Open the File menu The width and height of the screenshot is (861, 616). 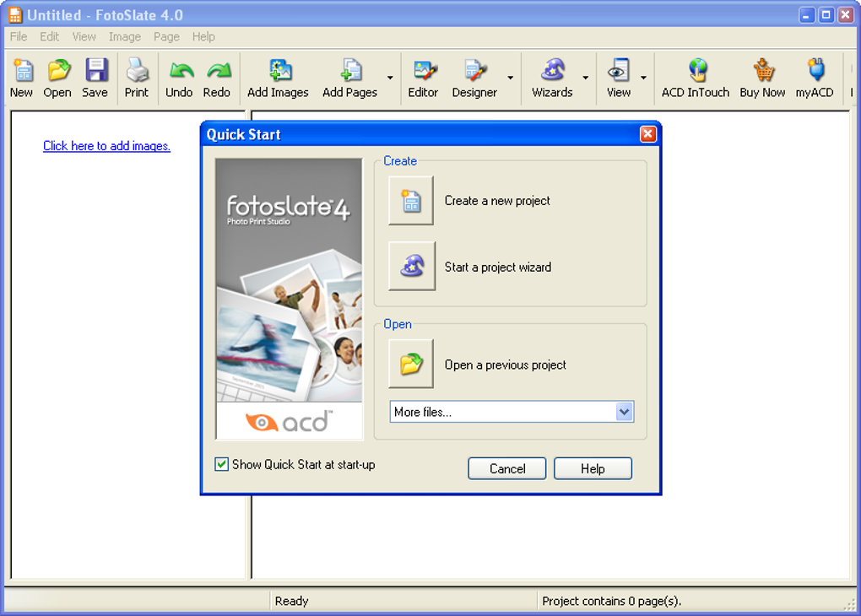coord(19,37)
